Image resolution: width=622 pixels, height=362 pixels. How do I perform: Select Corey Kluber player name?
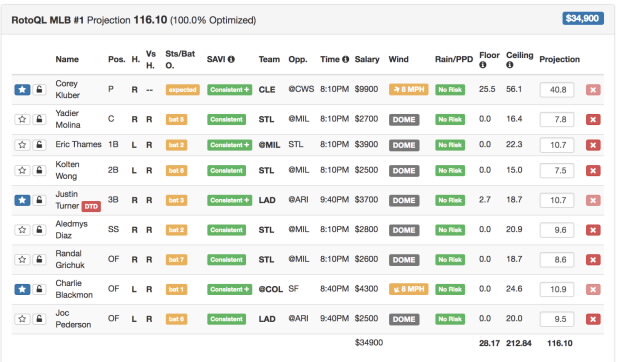click(x=67, y=90)
